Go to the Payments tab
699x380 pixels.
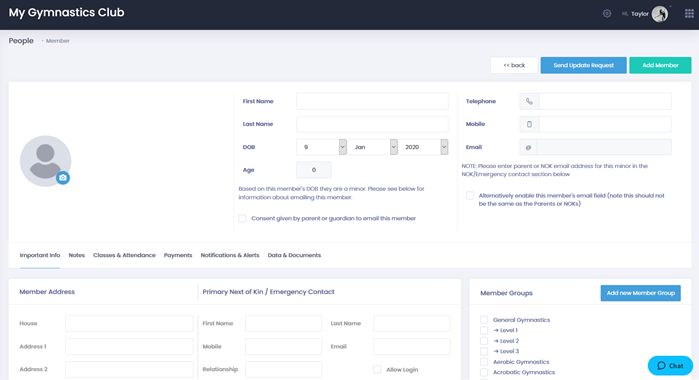(x=178, y=255)
